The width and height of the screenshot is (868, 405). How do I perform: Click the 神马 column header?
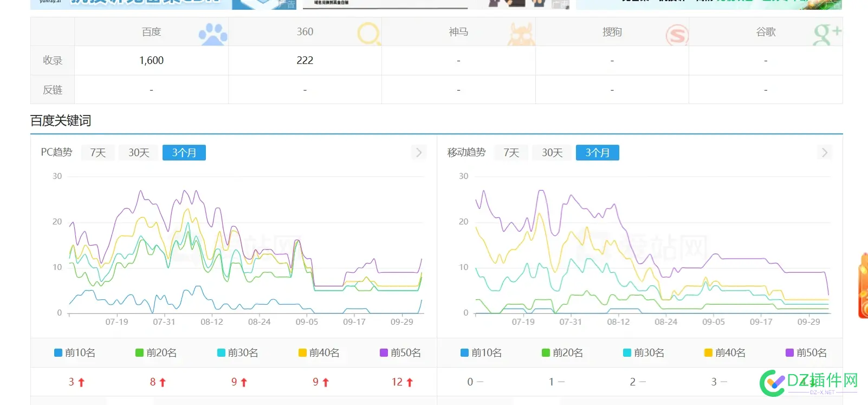pos(458,32)
